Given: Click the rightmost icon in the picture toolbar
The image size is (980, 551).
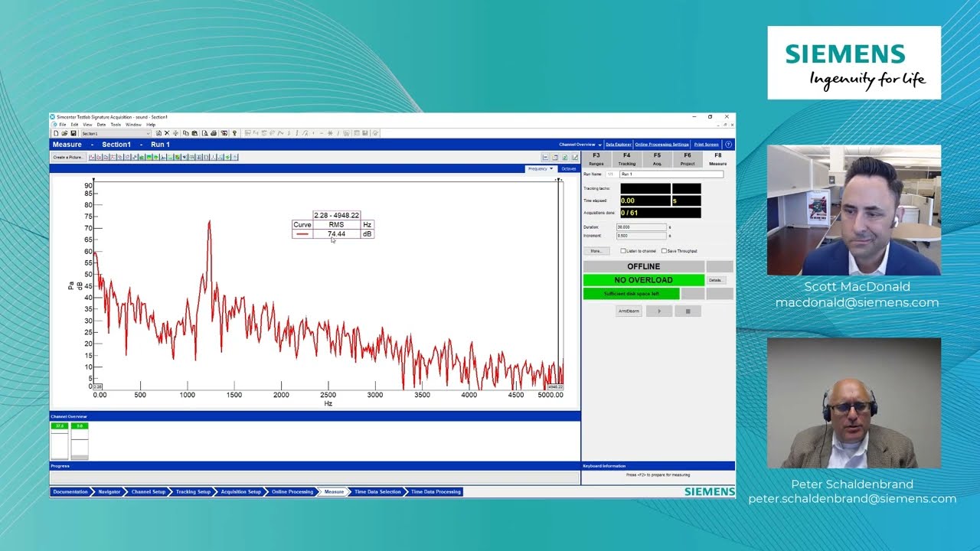Looking at the screenshot, I should pyautogui.click(x=235, y=158).
